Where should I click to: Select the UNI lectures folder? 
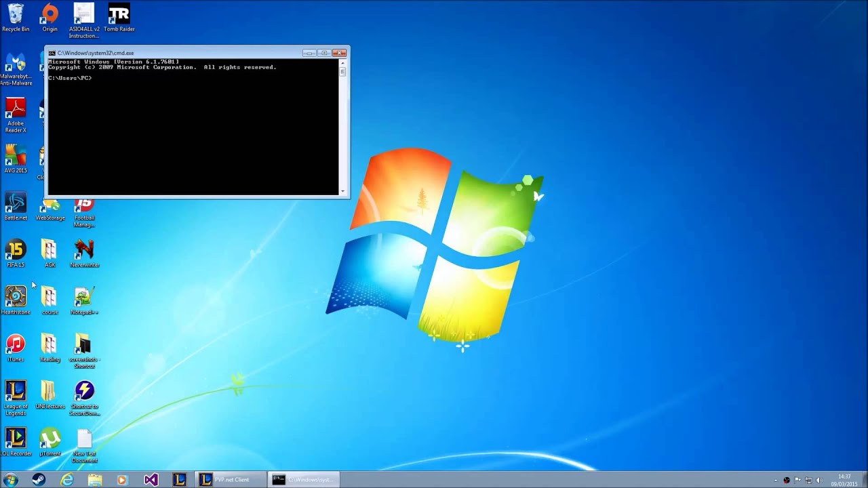click(50, 395)
